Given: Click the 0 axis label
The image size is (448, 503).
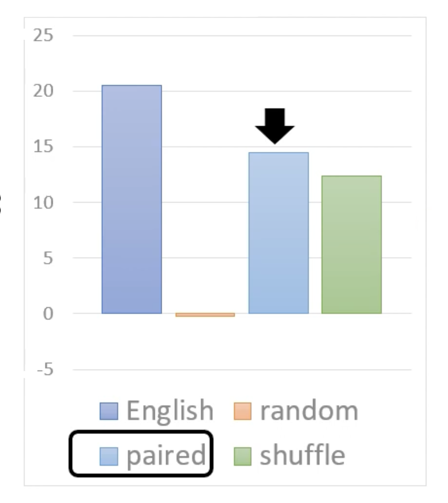Looking at the screenshot, I should (47, 313).
